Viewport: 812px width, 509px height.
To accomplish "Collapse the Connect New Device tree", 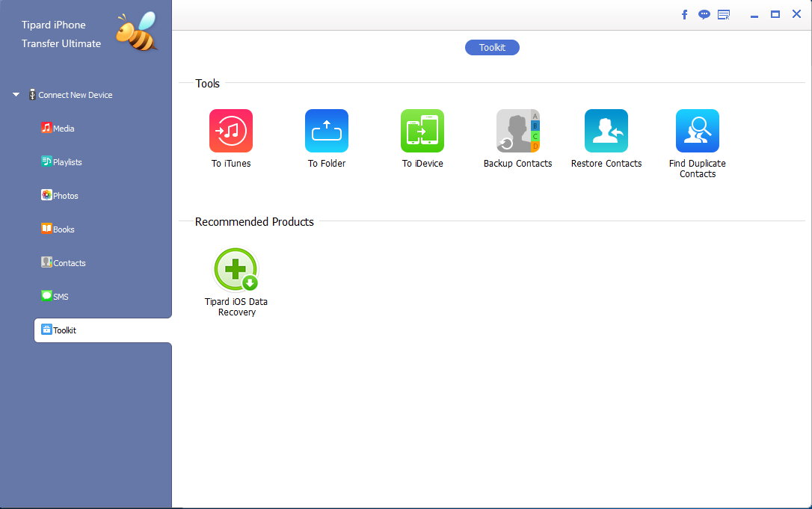I will click(x=16, y=95).
